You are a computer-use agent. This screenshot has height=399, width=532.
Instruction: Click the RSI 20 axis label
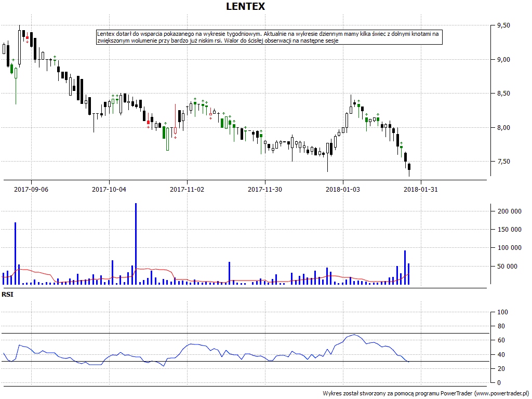tap(501, 368)
